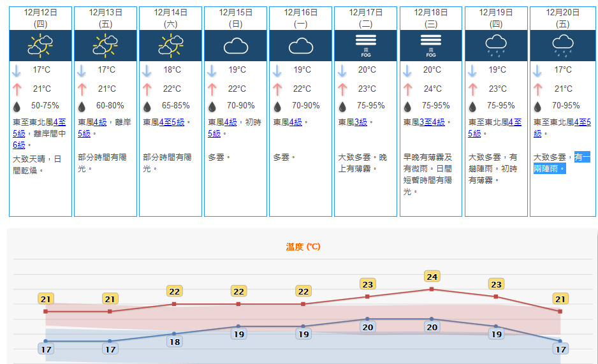
Task: Open the 3至4級 wind link under 12月18日
Action: (x=432, y=122)
